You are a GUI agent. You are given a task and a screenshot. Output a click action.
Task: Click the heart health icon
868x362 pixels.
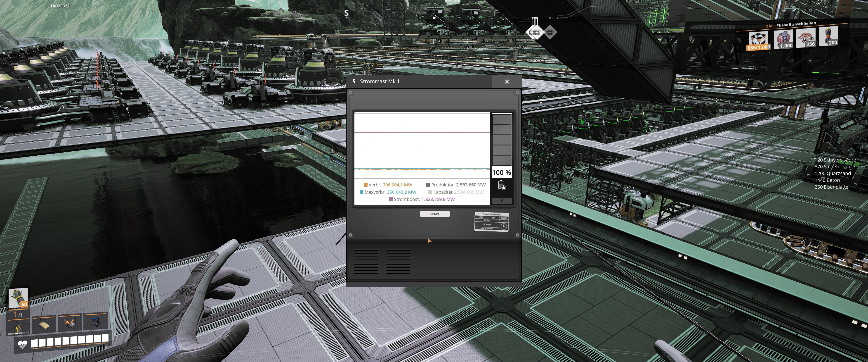coord(22,344)
